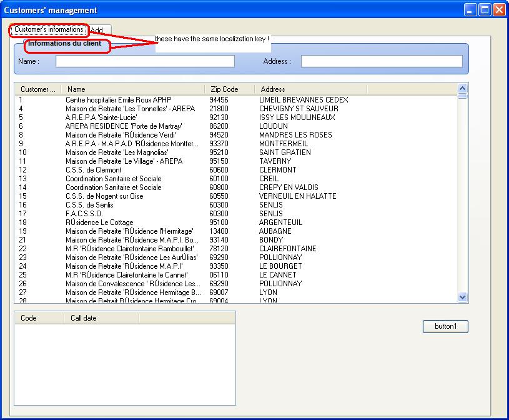Maximize the Customers' management window

[x=485, y=10]
